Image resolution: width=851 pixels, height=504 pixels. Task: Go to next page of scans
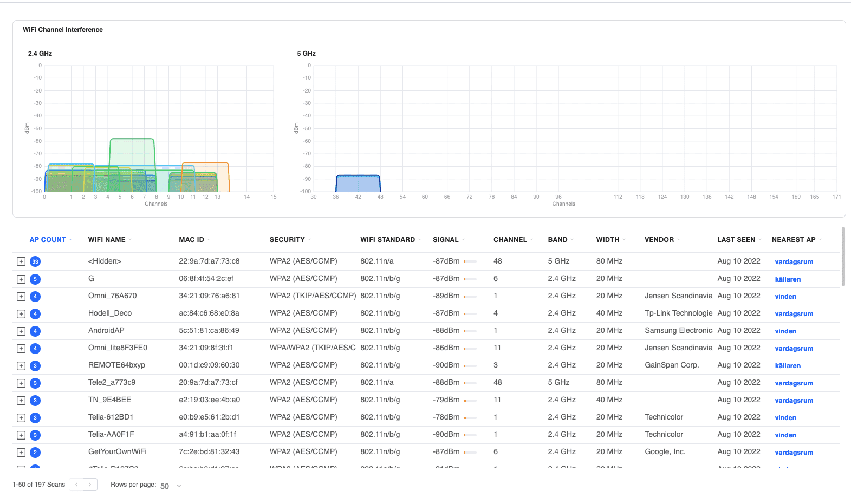(x=90, y=485)
